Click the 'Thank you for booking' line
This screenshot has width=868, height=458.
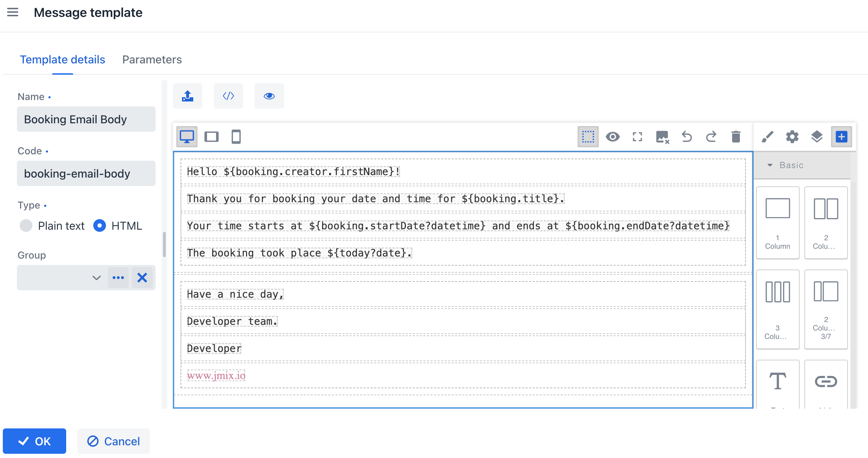(376, 199)
